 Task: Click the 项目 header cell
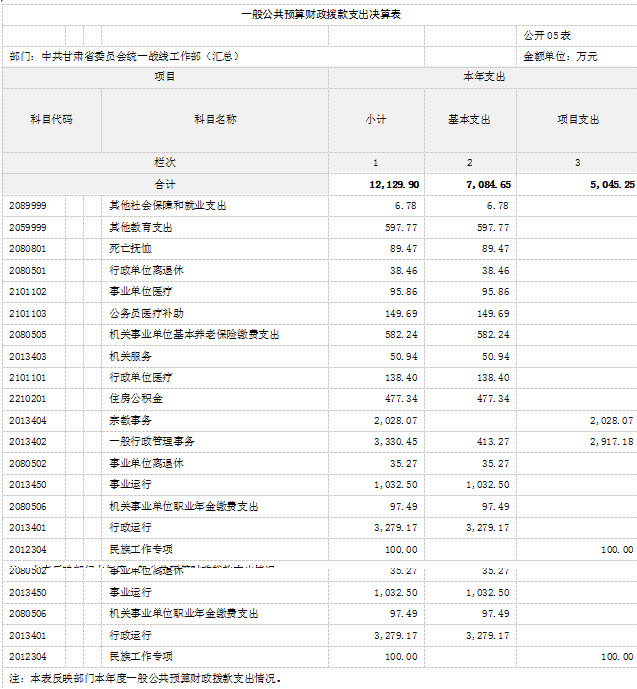point(165,77)
